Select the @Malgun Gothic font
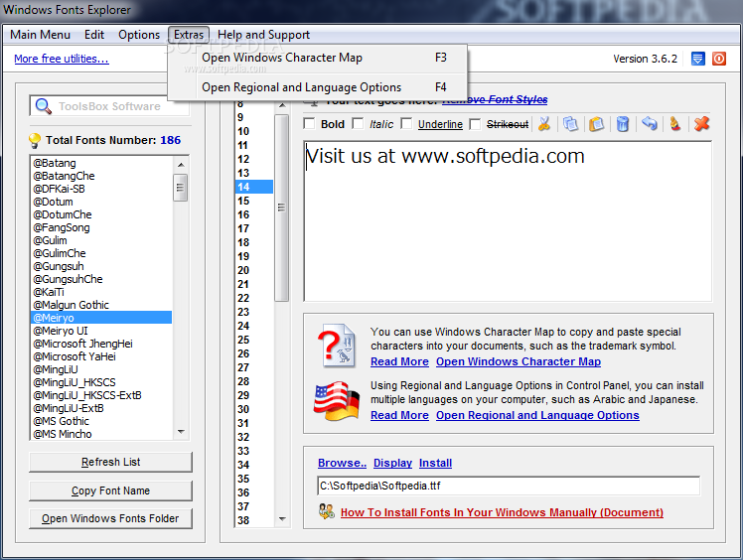Viewport: 743px width, 560px height. tap(101, 305)
